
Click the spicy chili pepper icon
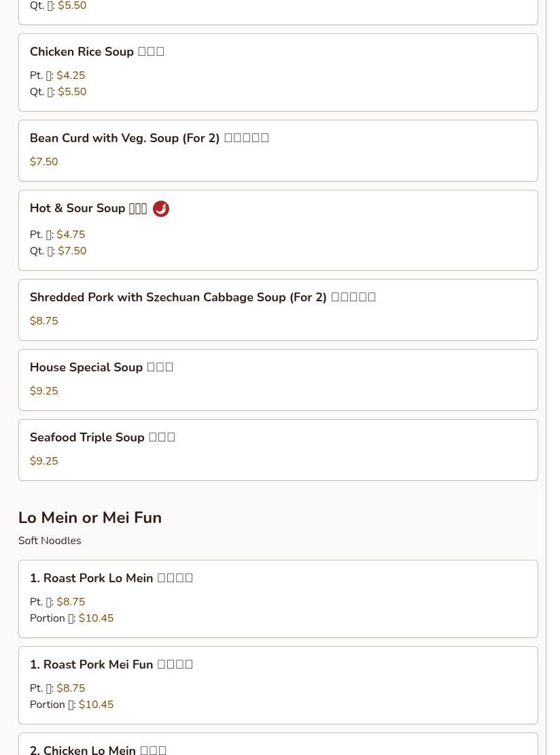point(161,209)
